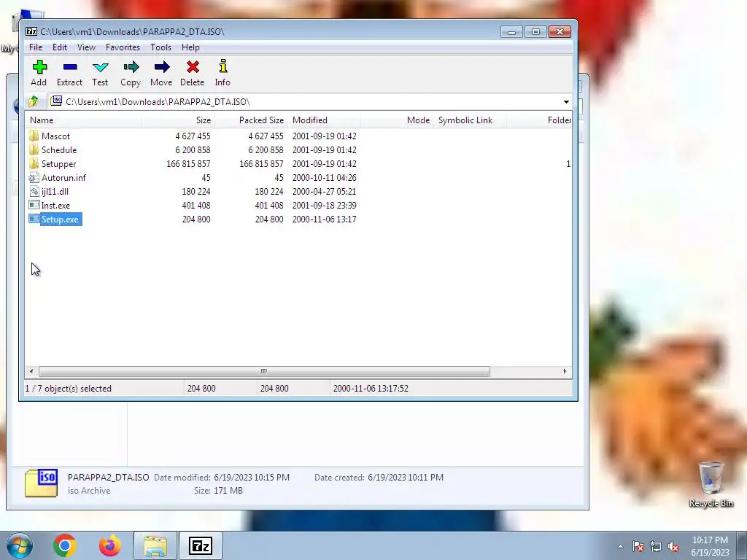Open Firefox from taskbar
The width and height of the screenshot is (747, 560).
tap(110, 545)
